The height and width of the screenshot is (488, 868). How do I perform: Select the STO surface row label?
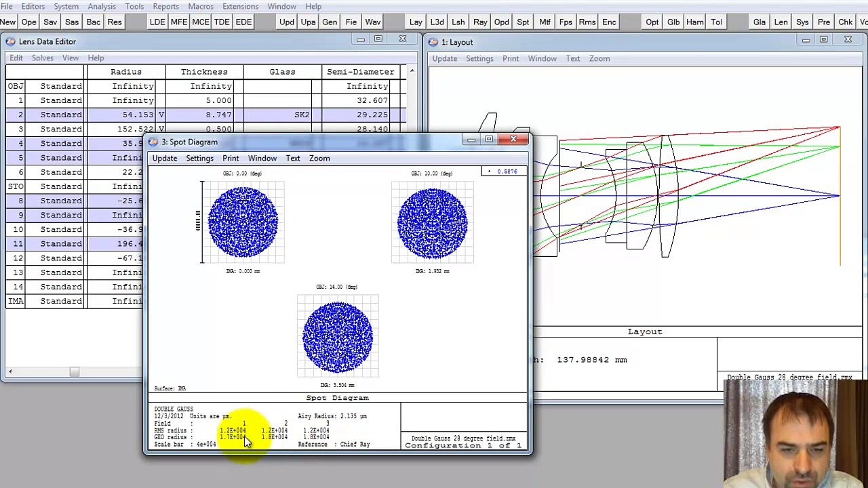click(x=15, y=186)
